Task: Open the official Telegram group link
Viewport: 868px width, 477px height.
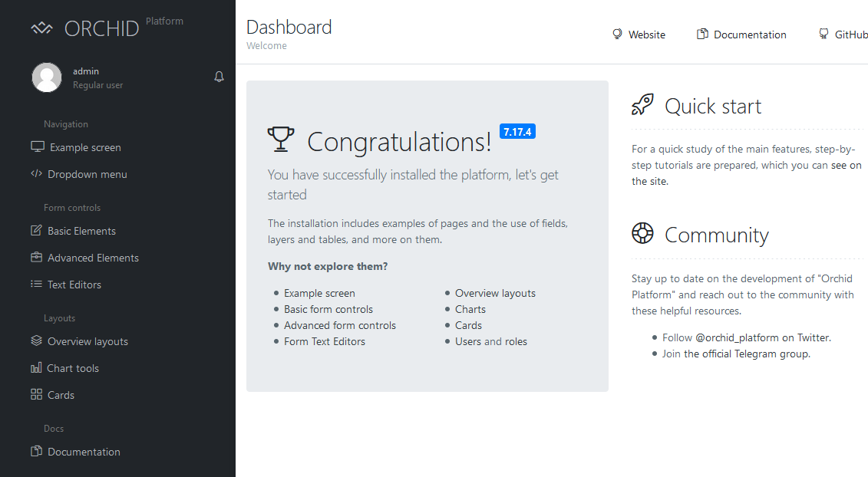Action: (x=746, y=354)
